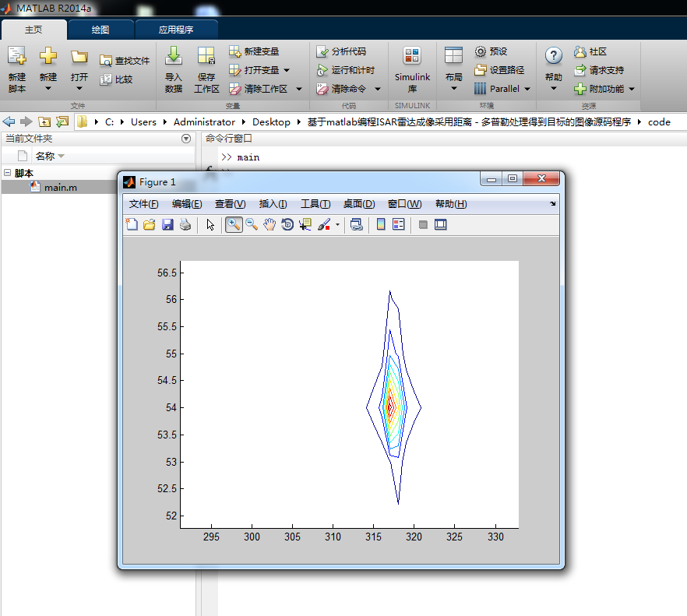Toggle Insert Legend in Figure 1 toolbar
The width and height of the screenshot is (687, 616).
coord(399,225)
